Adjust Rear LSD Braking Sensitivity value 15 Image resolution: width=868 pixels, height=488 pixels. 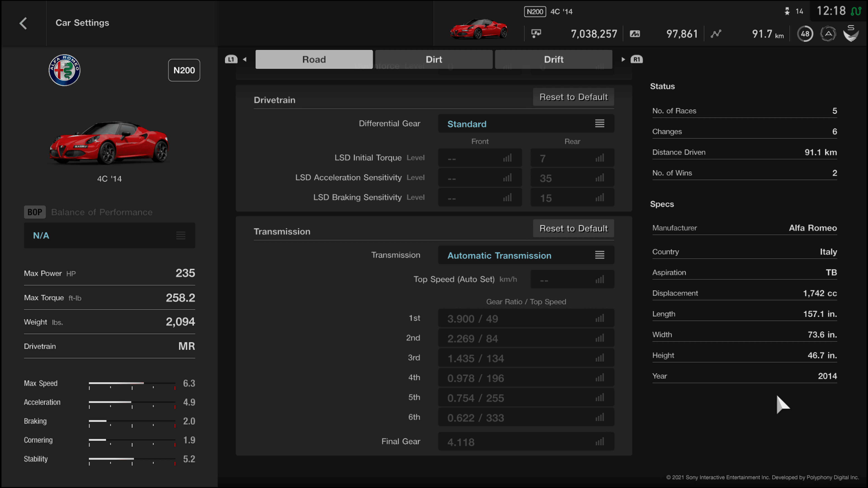pos(572,197)
